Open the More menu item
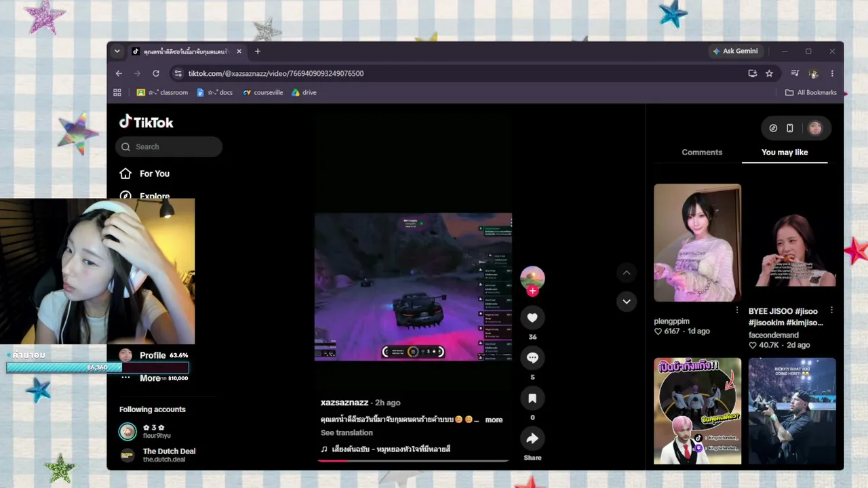This screenshot has width=868, height=488. coord(150,378)
